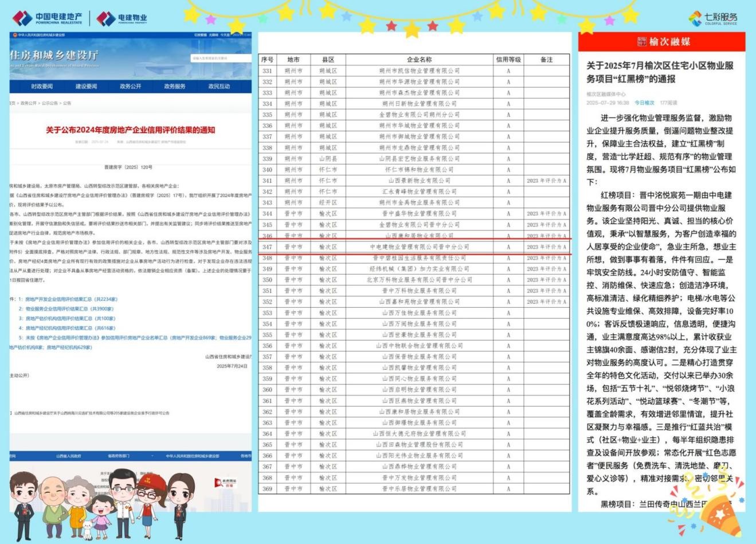Click the 地市 table column header
This screenshot has width=756, height=544.
tap(293, 60)
